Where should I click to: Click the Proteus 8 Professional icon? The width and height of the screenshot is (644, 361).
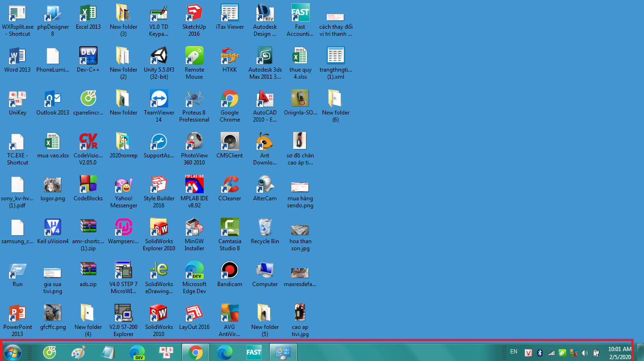[x=194, y=99]
